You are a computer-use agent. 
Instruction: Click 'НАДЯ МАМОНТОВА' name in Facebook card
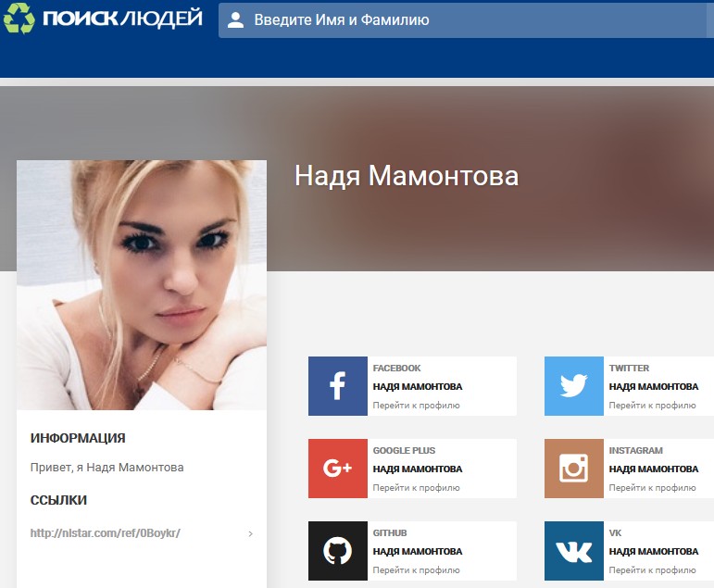(418, 386)
